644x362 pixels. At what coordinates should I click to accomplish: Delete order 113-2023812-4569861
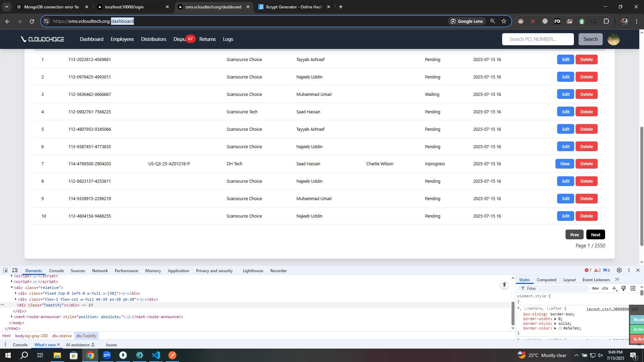(587, 60)
